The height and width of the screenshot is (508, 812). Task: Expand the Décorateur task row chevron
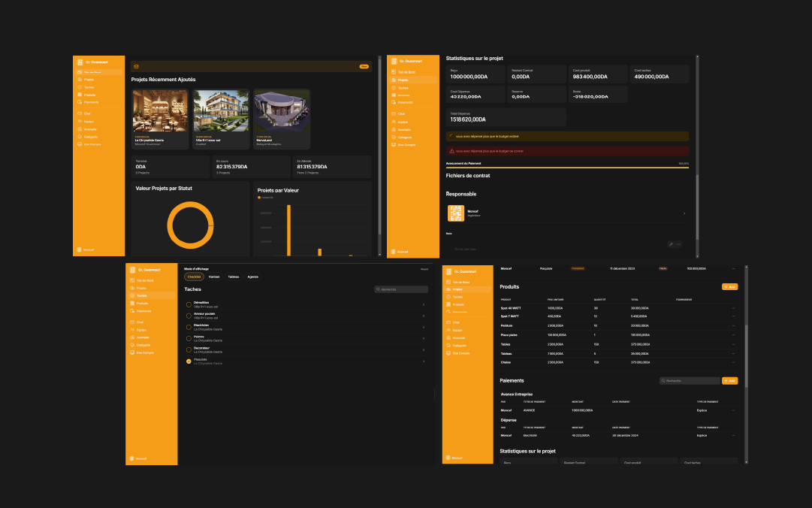click(424, 349)
